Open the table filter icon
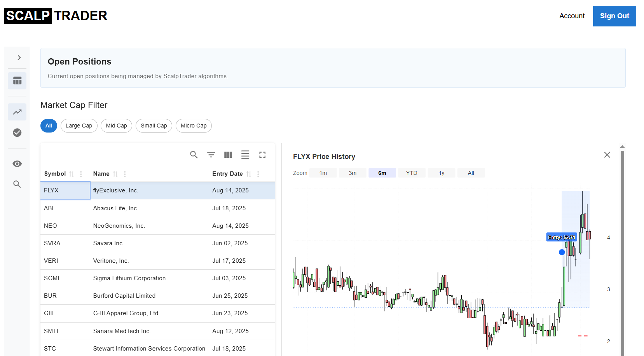 pos(211,155)
